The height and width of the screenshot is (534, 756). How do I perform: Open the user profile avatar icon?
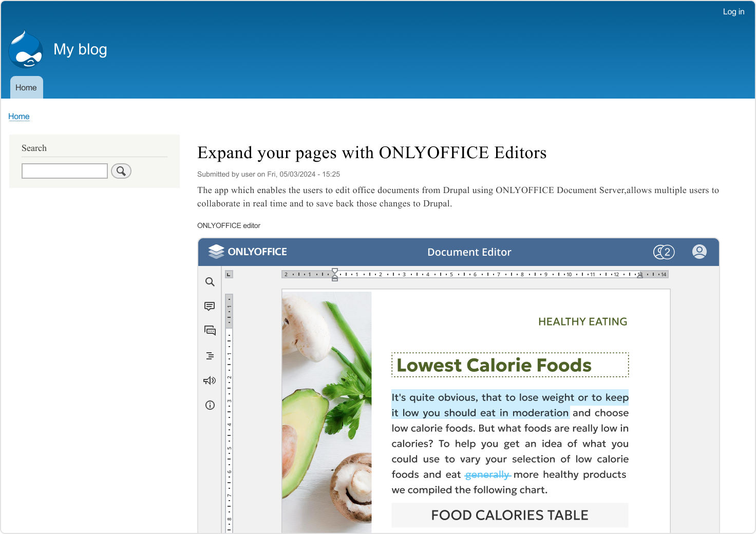(x=700, y=252)
